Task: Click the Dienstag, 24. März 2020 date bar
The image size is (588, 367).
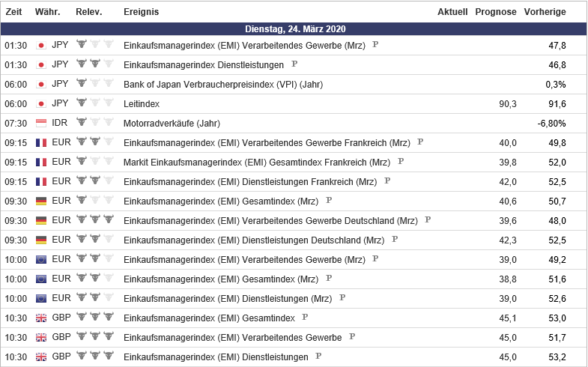Action: [294, 29]
